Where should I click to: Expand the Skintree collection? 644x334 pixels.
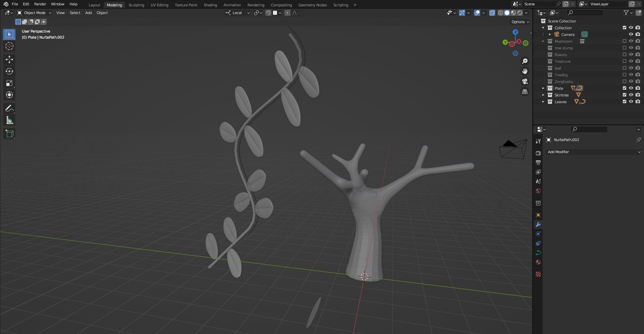pyautogui.click(x=543, y=95)
